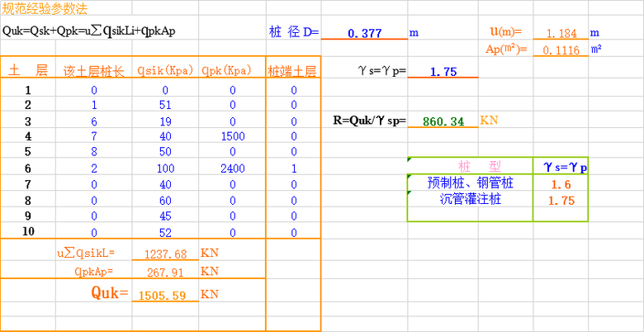Select the pile diameter value 0.377
The height and width of the screenshot is (332, 644).
(x=363, y=33)
